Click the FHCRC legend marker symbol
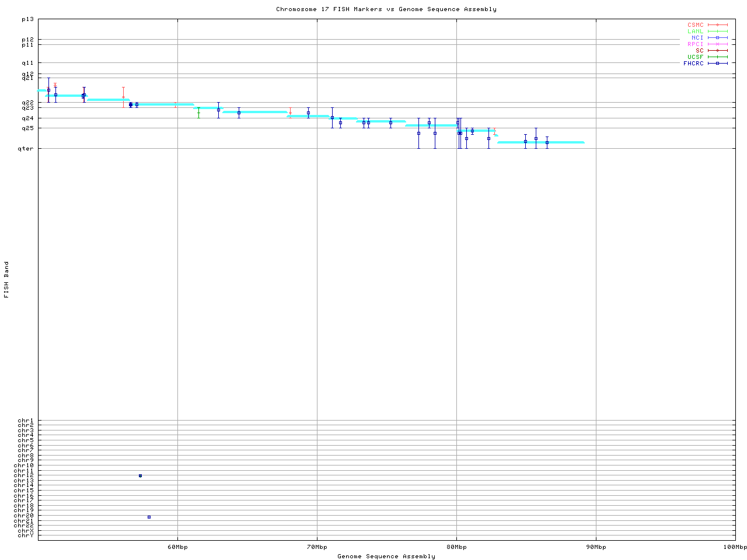The image size is (747, 560). pyautogui.click(x=717, y=63)
